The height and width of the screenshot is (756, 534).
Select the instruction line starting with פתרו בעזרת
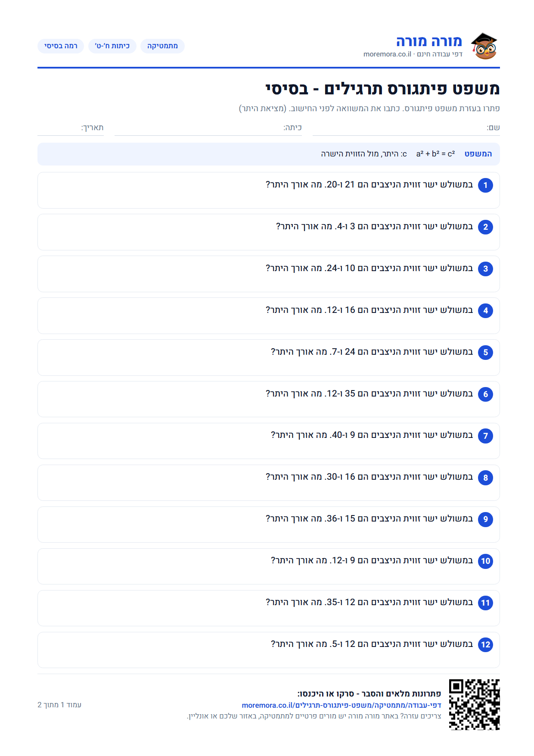coord(369,109)
